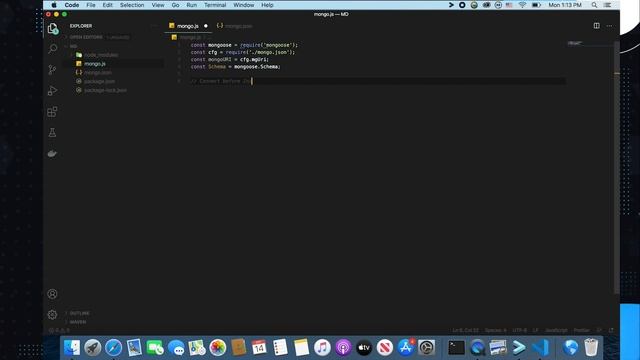640x360 pixels.
Task: Expand the Open Editors section
Action: pyautogui.click(x=86, y=37)
